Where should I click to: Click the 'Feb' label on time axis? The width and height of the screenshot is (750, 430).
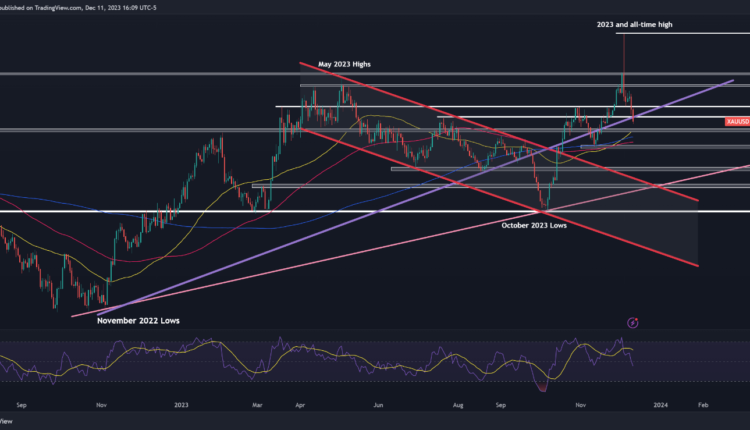pyautogui.click(x=702, y=406)
